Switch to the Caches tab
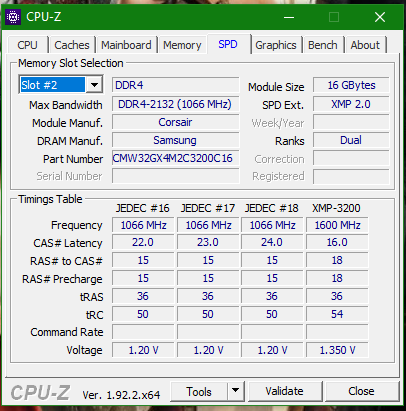The image size is (406, 411). pyautogui.click(x=72, y=45)
